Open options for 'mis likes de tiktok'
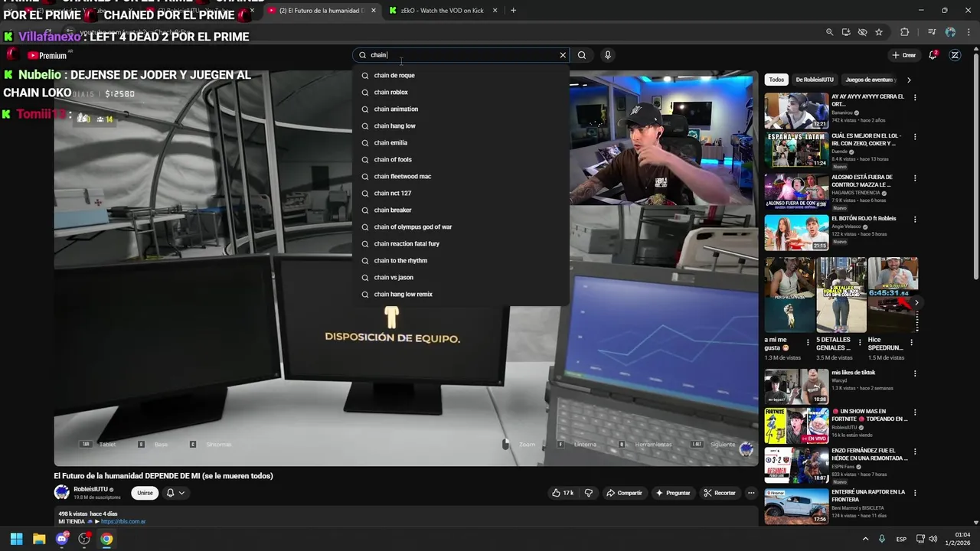 coord(915,373)
